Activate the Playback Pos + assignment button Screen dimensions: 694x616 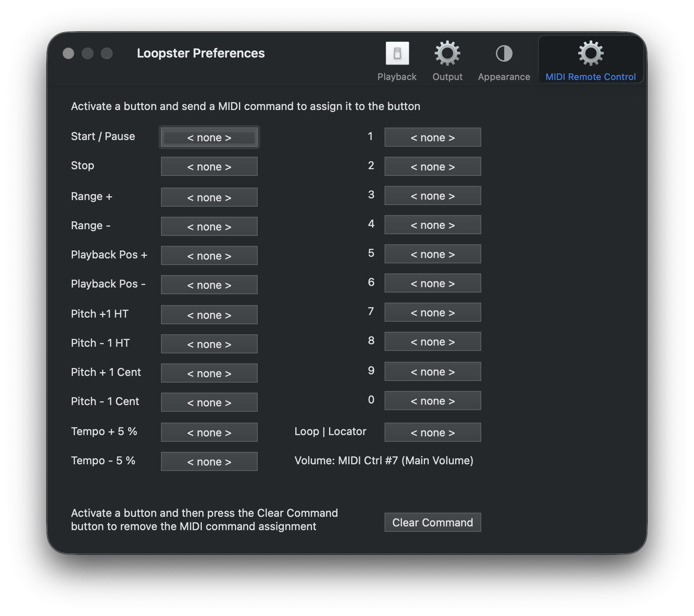[209, 255]
